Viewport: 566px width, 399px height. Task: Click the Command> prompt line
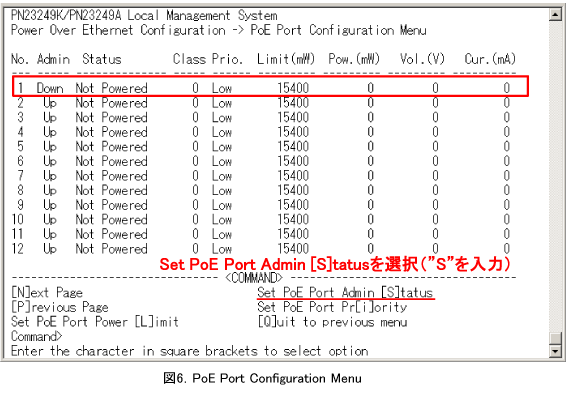pyautogui.click(x=36, y=336)
